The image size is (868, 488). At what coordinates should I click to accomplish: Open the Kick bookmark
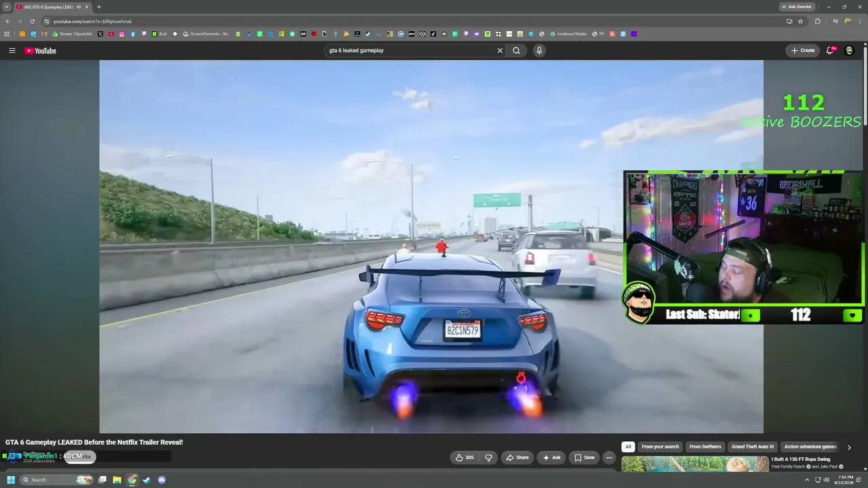(x=159, y=34)
